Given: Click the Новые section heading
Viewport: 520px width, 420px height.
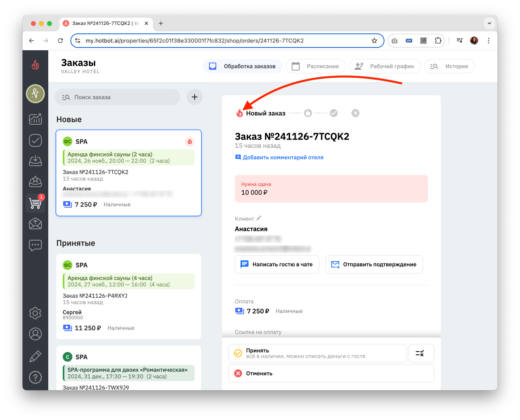Looking at the screenshot, I should [x=69, y=119].
